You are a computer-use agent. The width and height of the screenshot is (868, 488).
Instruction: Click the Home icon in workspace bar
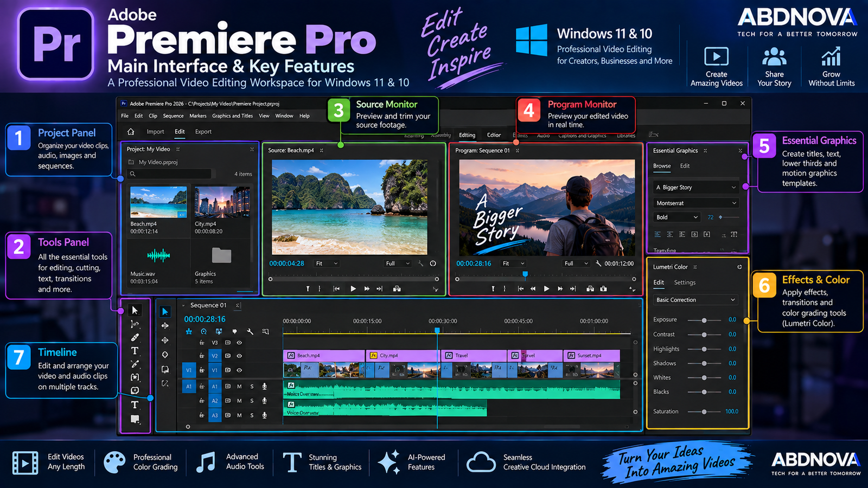tap(131, 132)
